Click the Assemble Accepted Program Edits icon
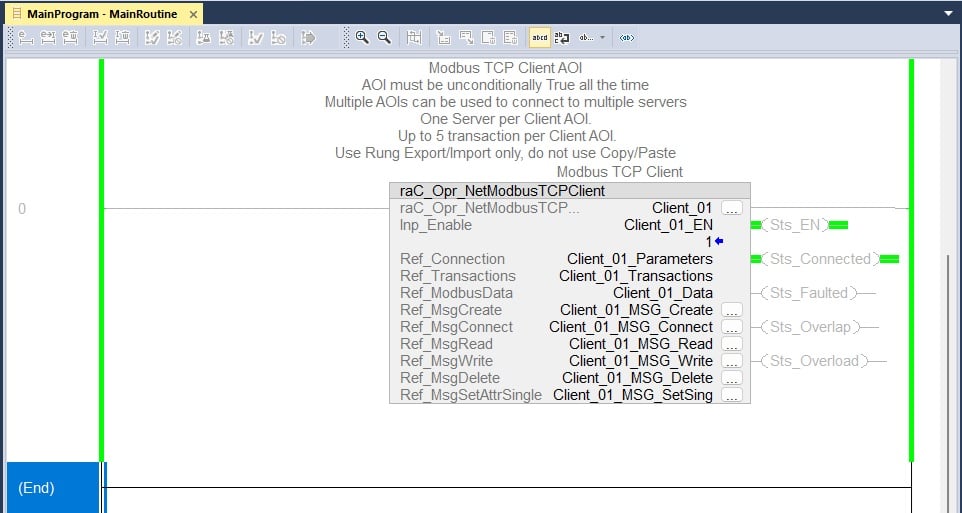The image size is (962, 513). tap(204, 38)
